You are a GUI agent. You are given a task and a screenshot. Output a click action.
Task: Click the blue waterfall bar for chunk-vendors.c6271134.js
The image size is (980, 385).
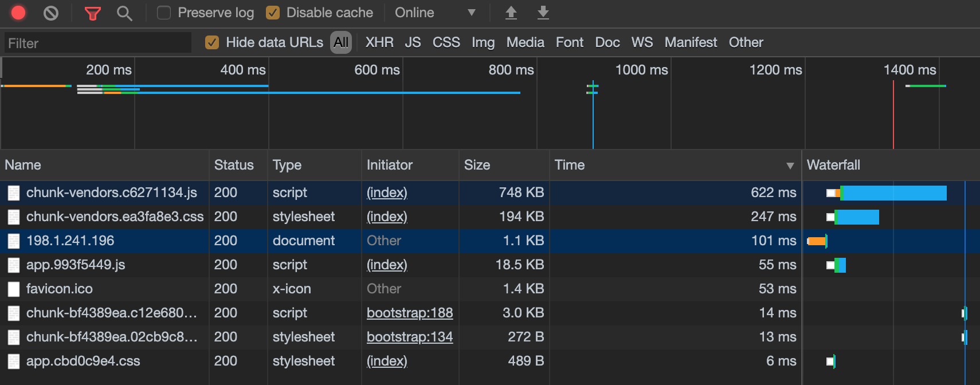click(894, 193)
